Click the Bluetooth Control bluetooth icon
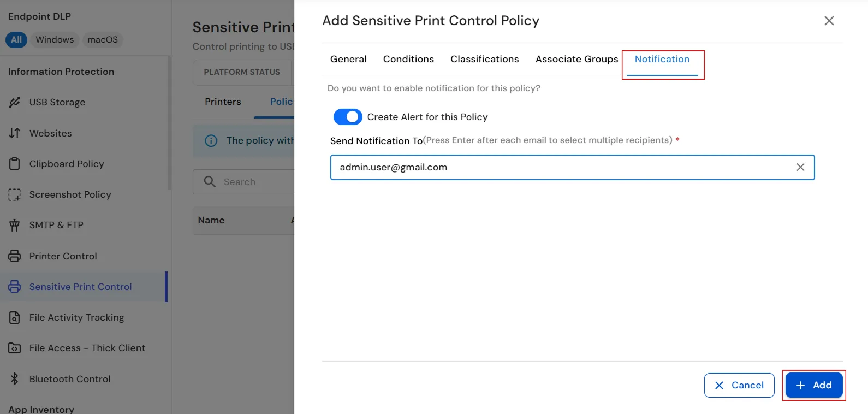The height and width of the screenshot is (414, 868). coord(15,378)
